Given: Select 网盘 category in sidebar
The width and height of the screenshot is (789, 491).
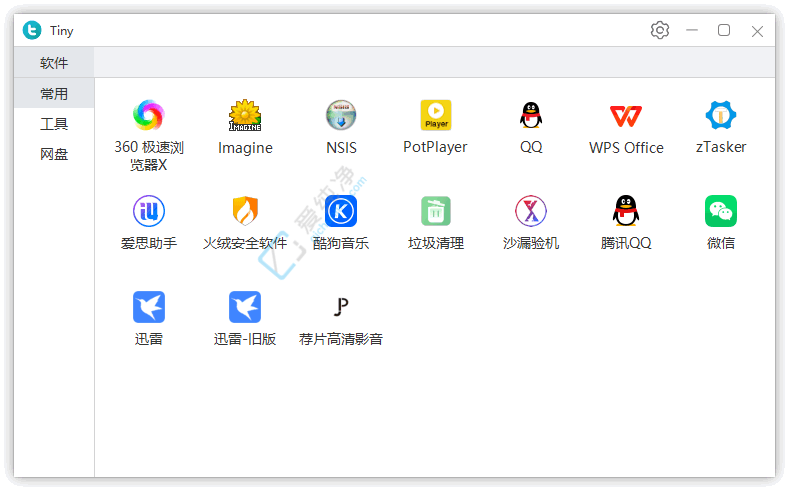Looking at the screenshot, I should coord(54,154).
